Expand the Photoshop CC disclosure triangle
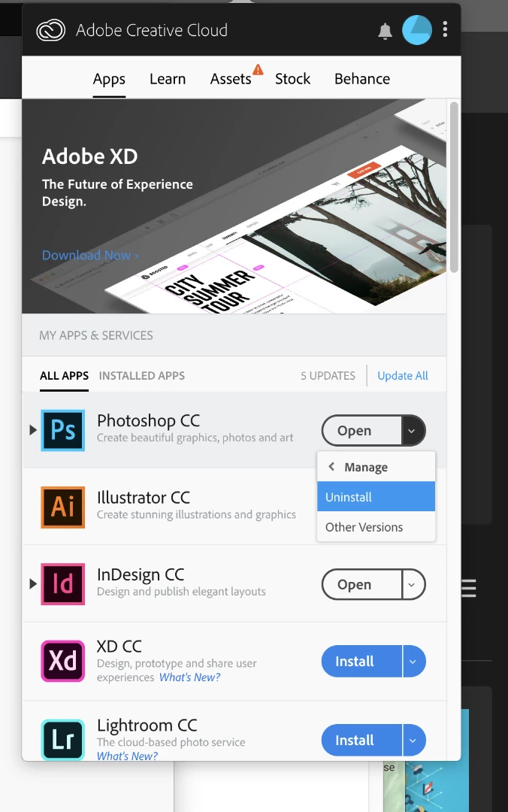The width and height of the screenshot is (508, 812). 32,430
